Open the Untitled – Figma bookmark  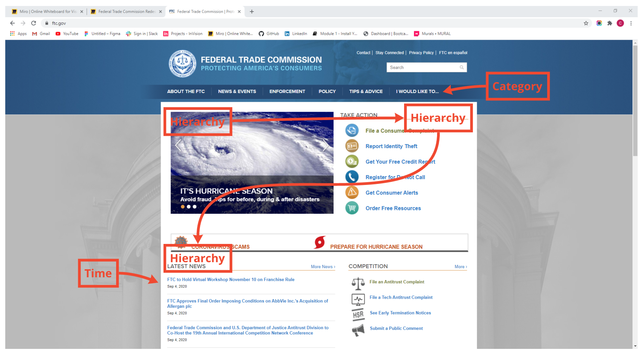point(102,34)
